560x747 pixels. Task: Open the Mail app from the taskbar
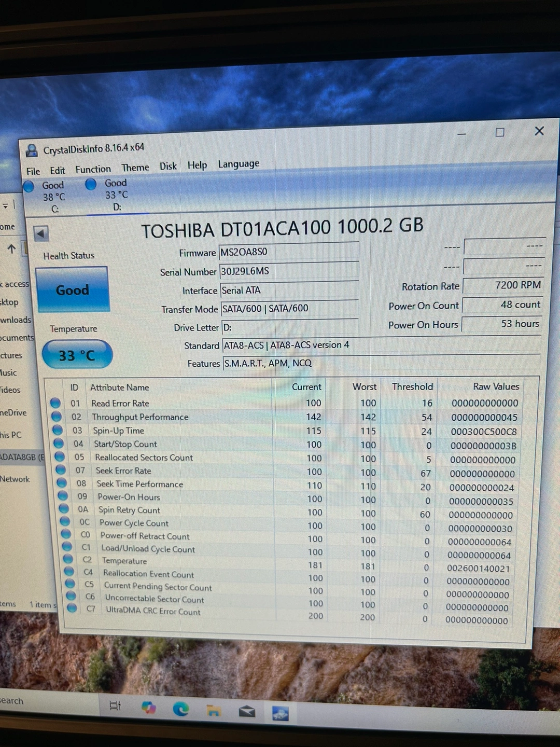point(247,711)
